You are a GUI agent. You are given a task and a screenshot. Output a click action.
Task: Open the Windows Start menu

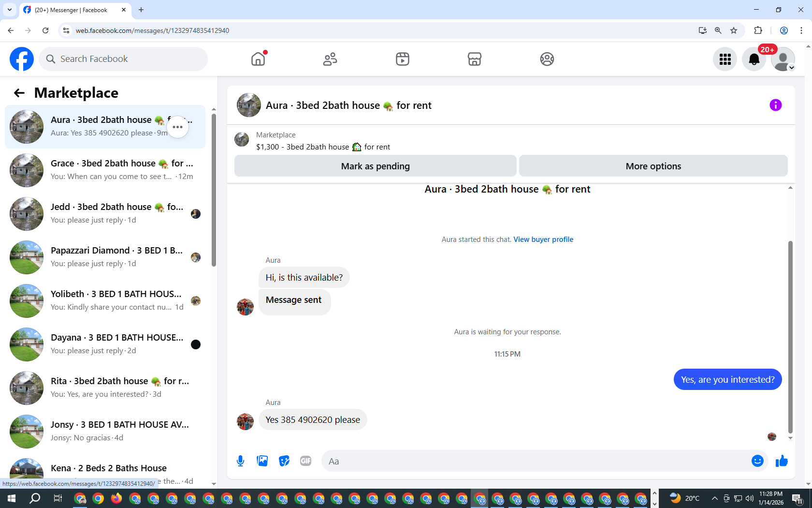[x=12, y=498]
